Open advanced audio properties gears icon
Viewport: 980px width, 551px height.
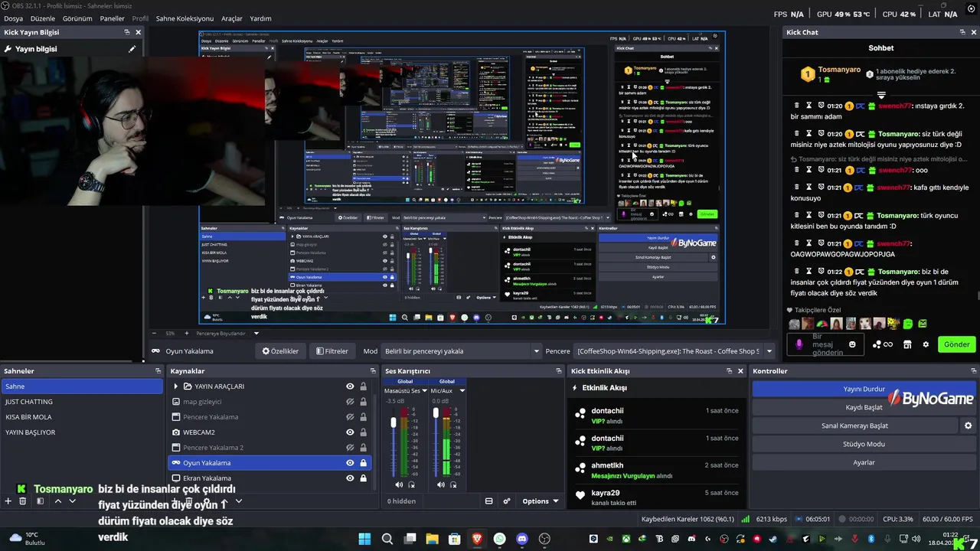pos(507,501)
